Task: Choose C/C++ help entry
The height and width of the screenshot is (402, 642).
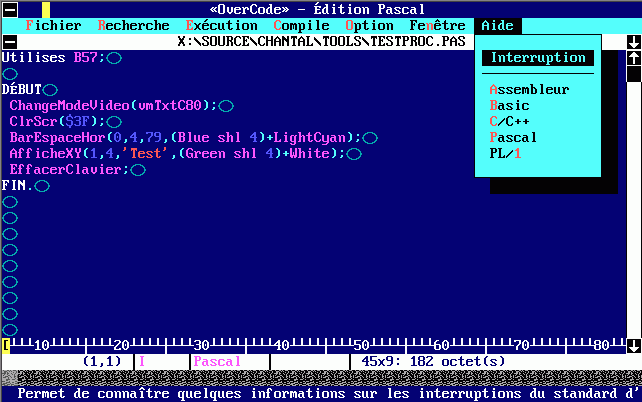Action: tap(509, 122)
